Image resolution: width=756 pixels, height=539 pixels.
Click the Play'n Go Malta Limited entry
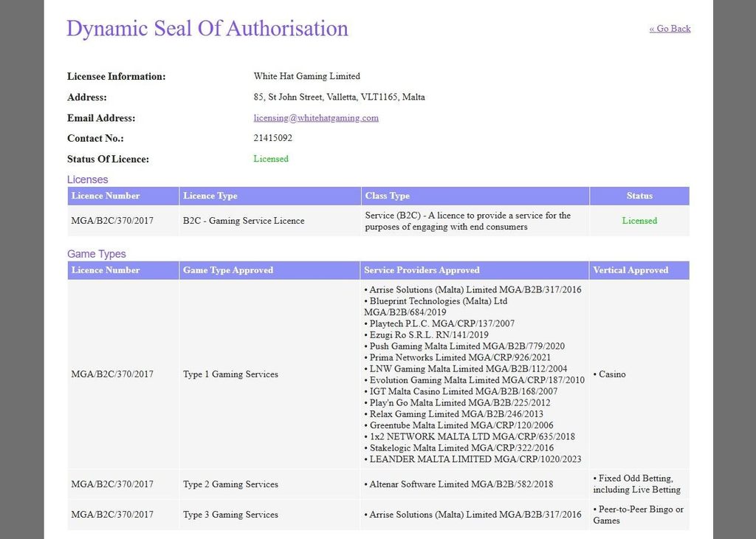(x=457, y=402)
